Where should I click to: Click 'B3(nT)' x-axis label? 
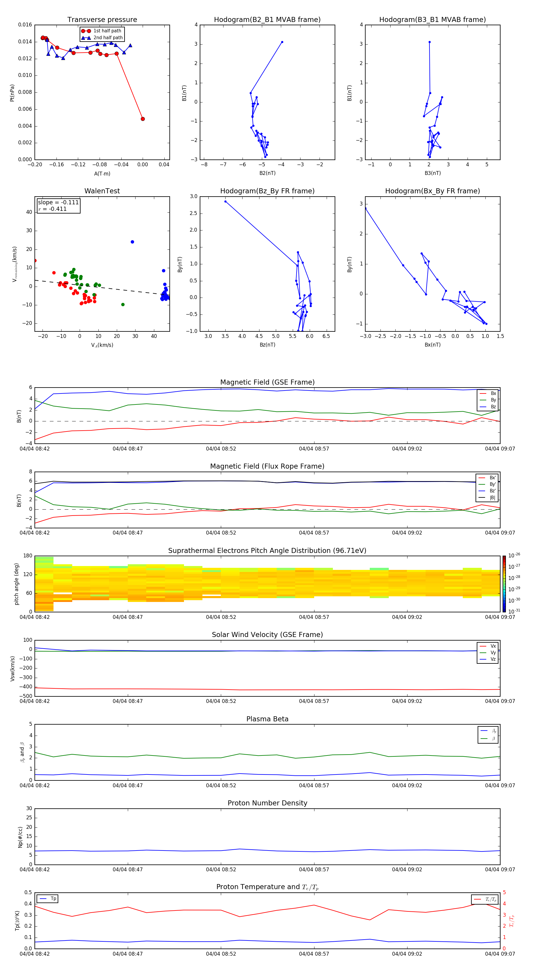(432, 173)
